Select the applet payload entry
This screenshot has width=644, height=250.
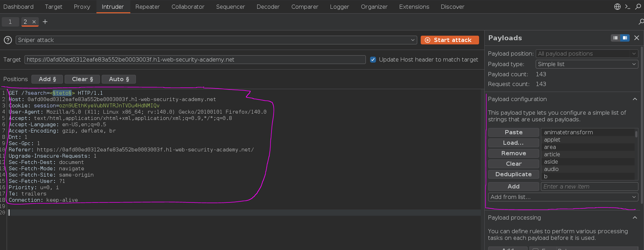pos(588,140)
